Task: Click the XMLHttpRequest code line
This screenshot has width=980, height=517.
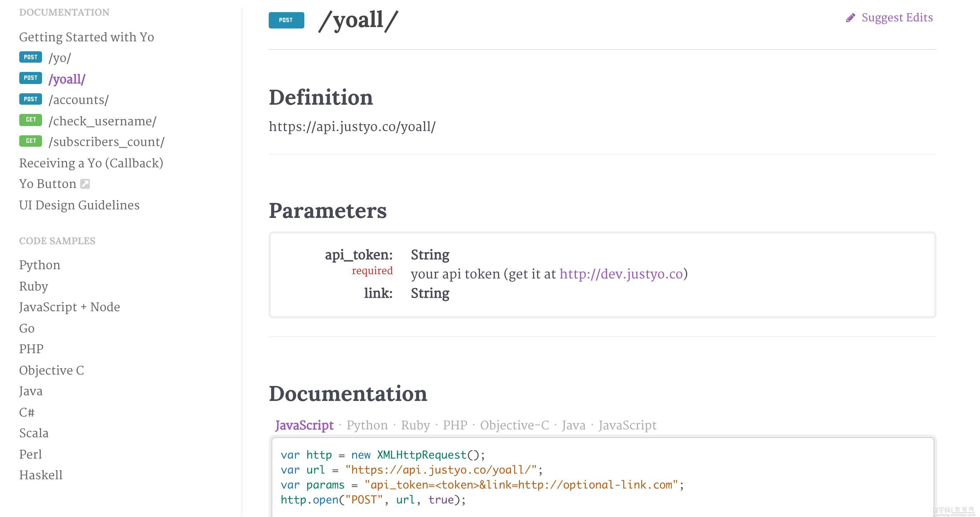Action: pyautogui.click(x=383, y=455)
